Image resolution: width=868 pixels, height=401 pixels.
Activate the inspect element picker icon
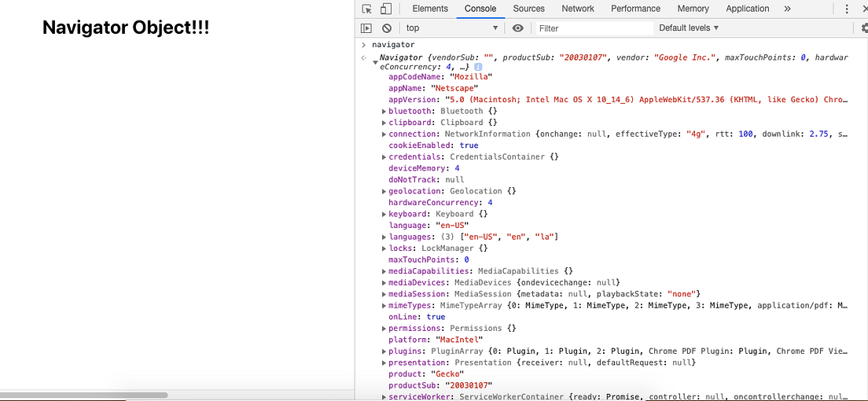(x=367, y=9)
